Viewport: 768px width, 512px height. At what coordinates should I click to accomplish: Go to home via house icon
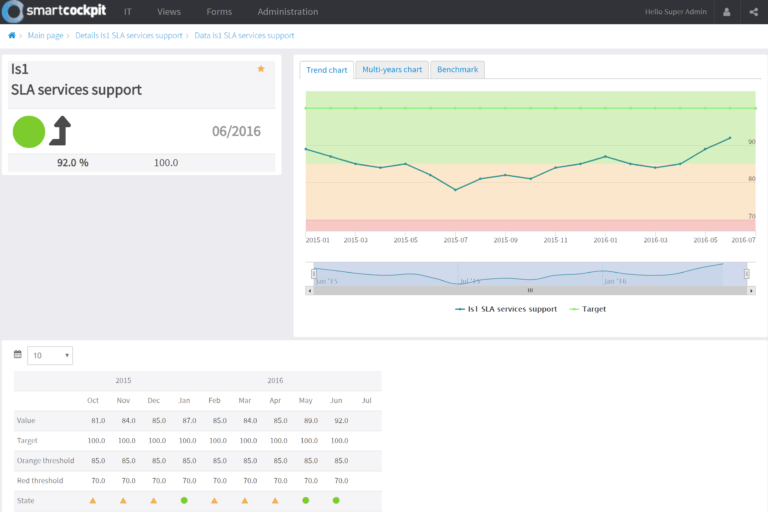12,35
